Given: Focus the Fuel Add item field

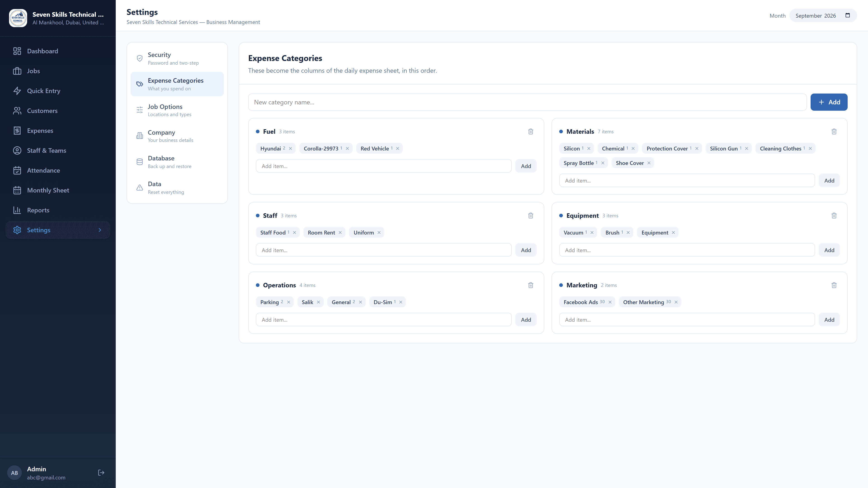Looking at the screenshot, I should click(384, 166).
